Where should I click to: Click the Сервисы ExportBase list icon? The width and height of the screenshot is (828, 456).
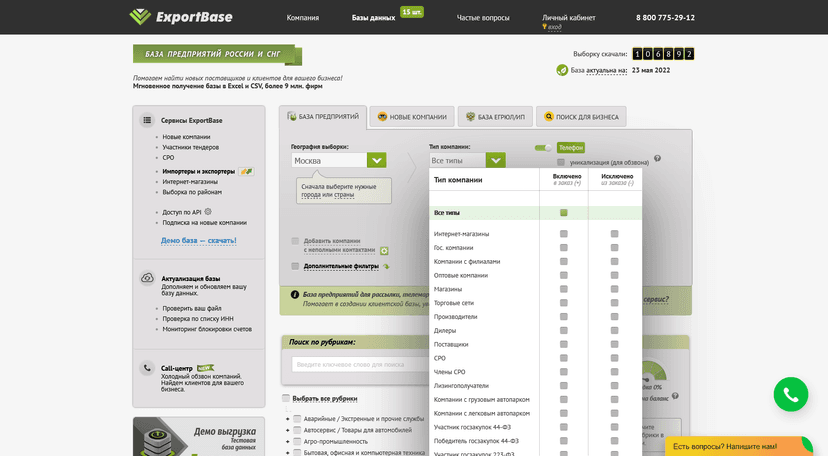[x=147, y=120]
